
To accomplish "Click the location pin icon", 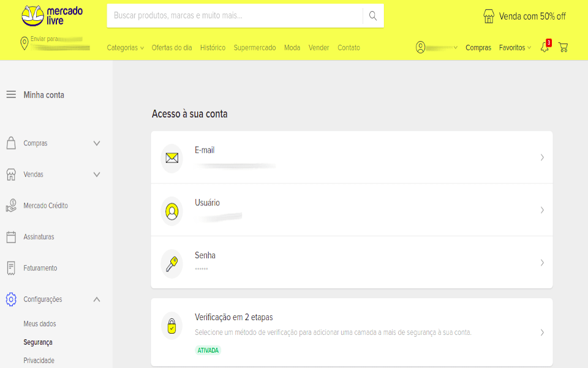I will tap(24, 44).
